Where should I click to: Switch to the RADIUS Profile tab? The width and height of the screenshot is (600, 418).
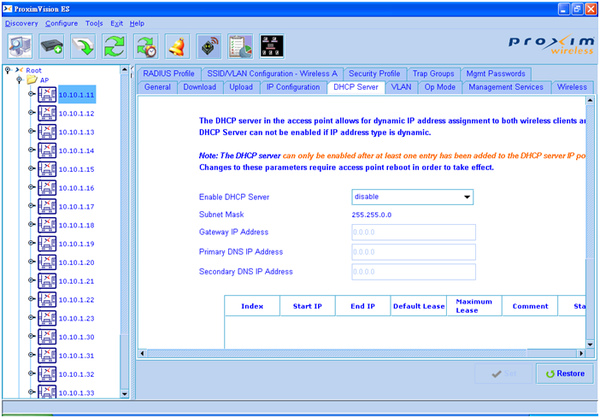tap(169, 73)
